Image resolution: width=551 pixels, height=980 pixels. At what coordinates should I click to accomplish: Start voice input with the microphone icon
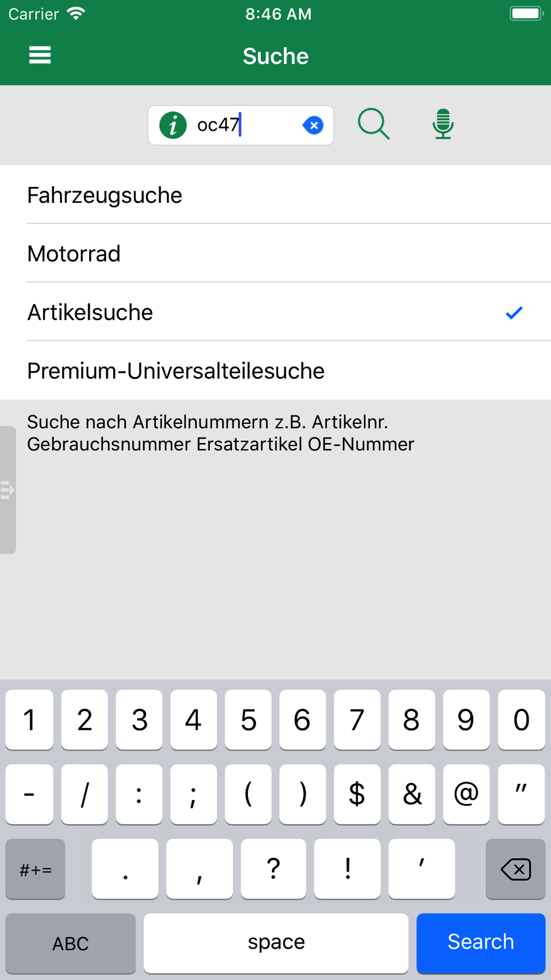[x=443, y=124]
